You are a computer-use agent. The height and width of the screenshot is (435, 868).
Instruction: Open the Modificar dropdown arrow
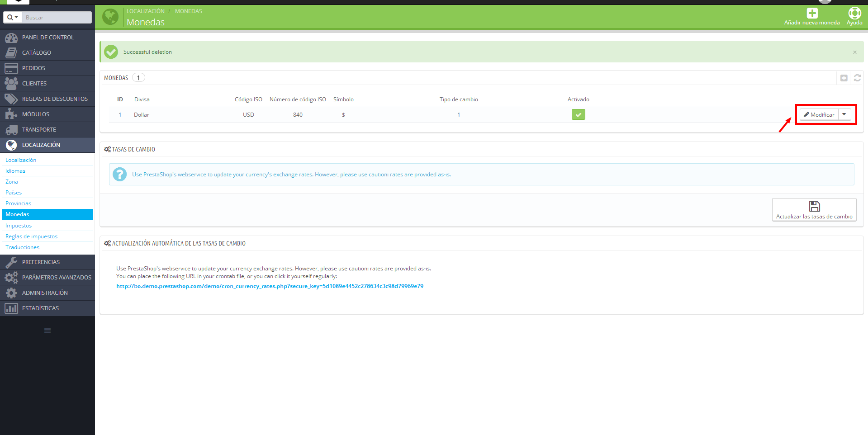(x=844, y=114)
